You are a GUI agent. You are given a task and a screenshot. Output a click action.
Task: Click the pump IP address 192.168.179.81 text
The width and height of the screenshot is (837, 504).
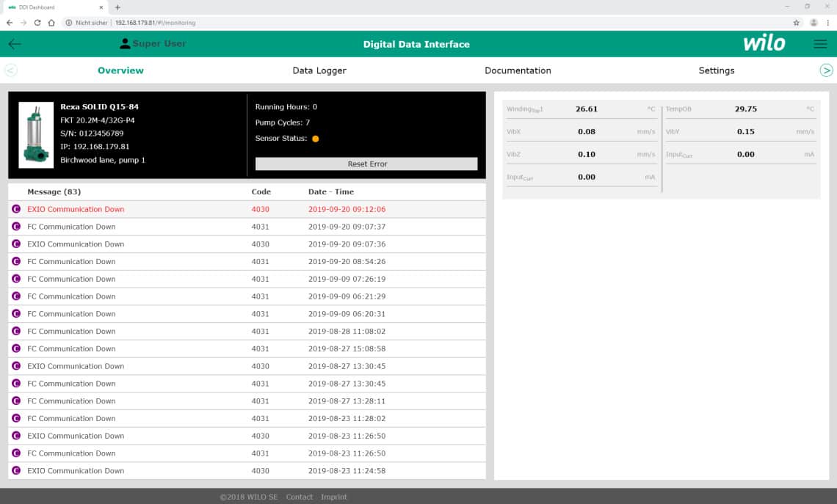(95, 147)
